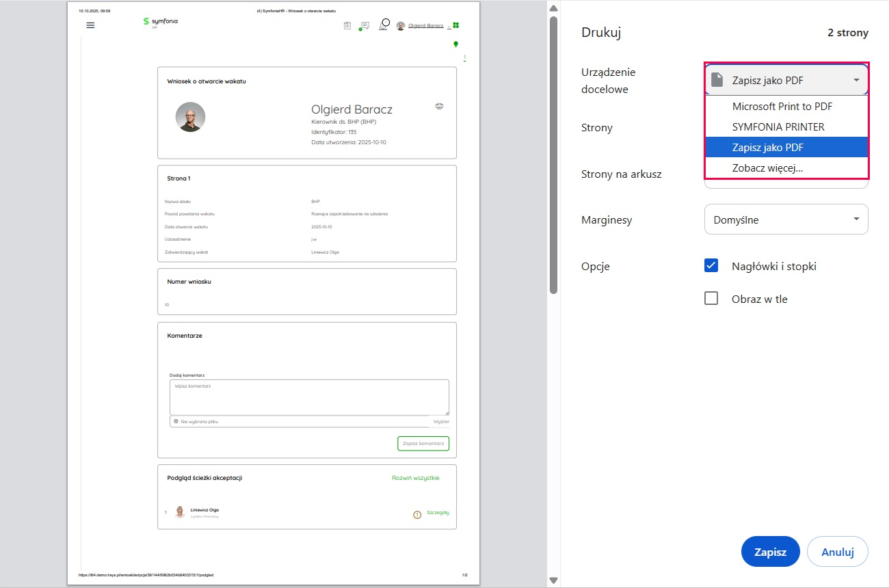
Task: Click the chat messages icon in header
Action: [x=364, y=25]
